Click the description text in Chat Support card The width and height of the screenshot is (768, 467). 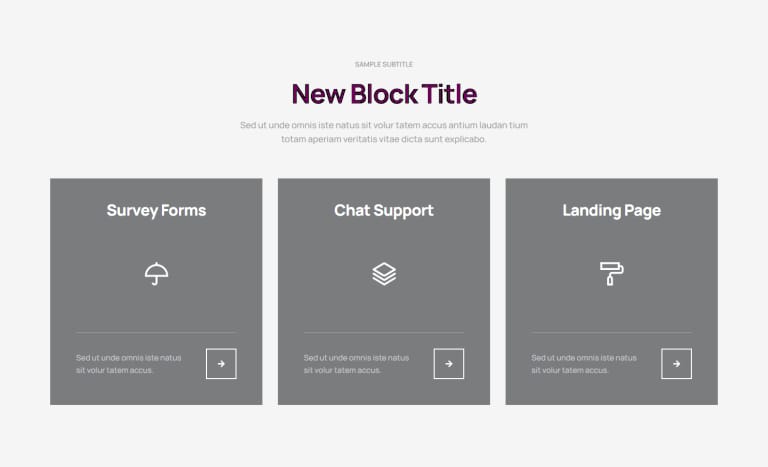pyautogui.click(x=357, y=364)
